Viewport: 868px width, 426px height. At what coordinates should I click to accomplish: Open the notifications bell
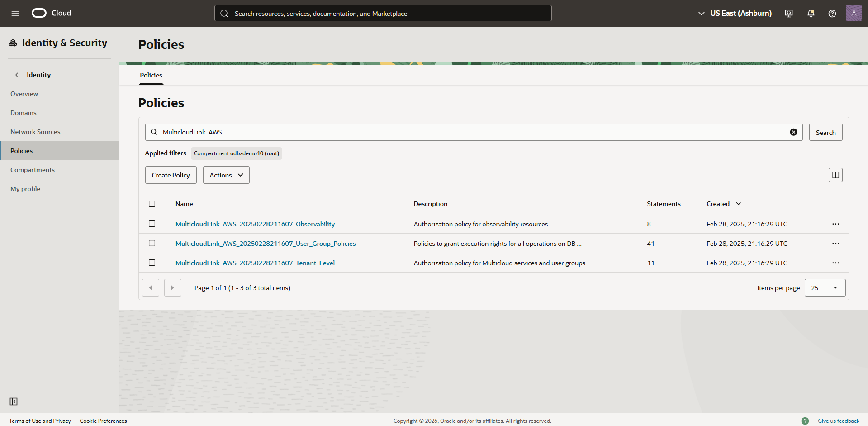click(x=811, y=14)
